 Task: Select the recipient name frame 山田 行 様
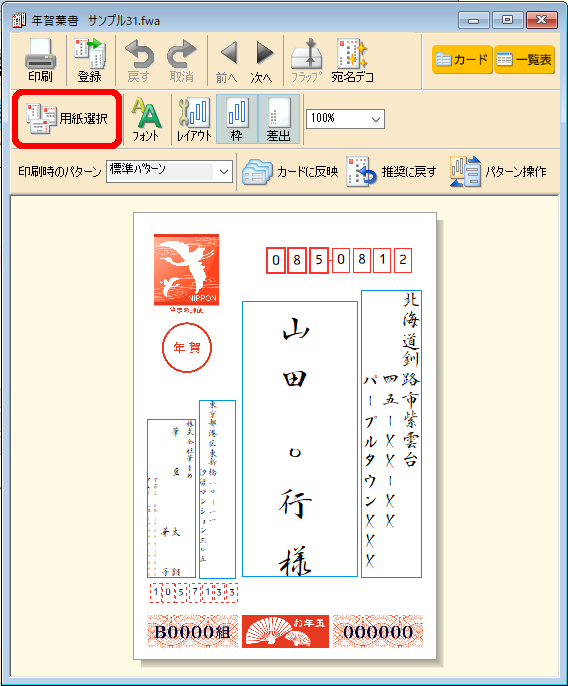pos(300,439)
